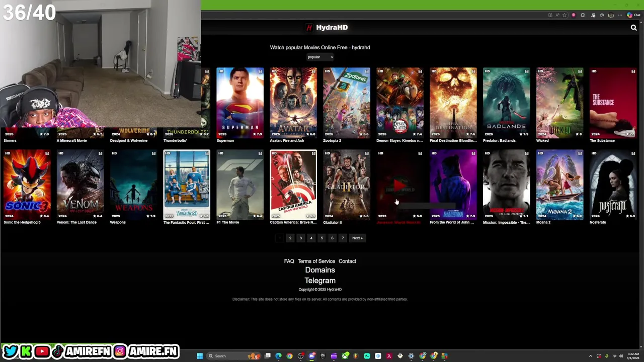This screenshot has width=644, height=362.
Task: Open the Windows Start menu
Action: tap(200, 356)
